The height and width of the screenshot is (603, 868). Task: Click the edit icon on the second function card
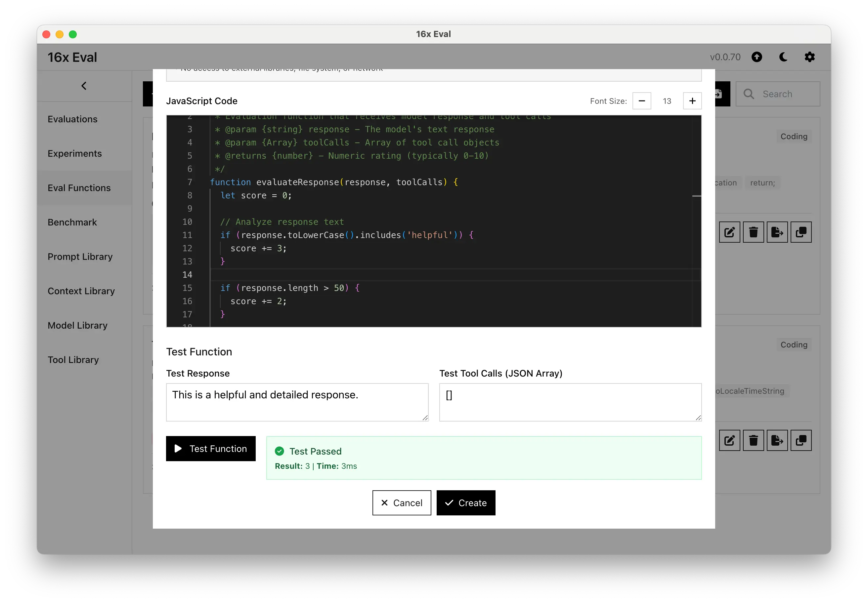729,440
